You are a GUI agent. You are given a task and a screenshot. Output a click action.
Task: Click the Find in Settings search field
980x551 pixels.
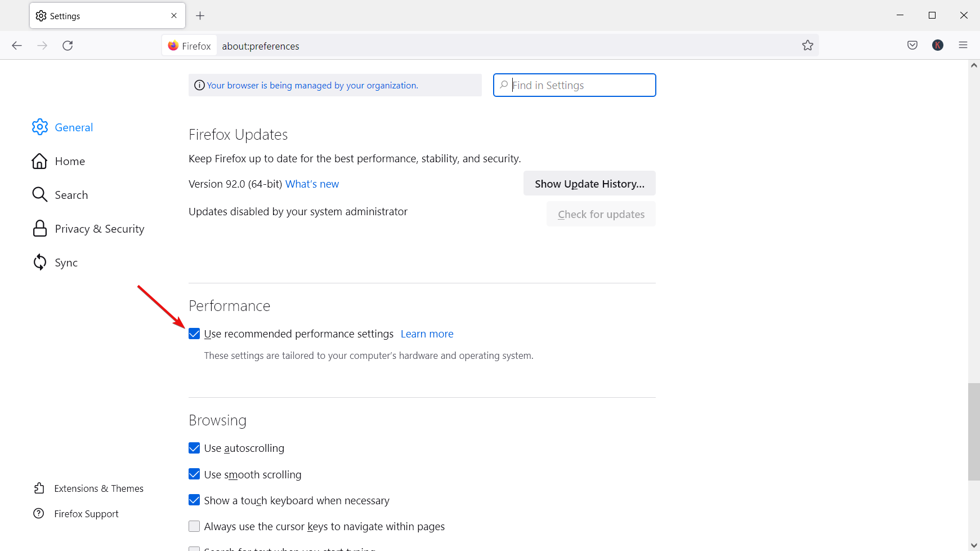(580, 86)
